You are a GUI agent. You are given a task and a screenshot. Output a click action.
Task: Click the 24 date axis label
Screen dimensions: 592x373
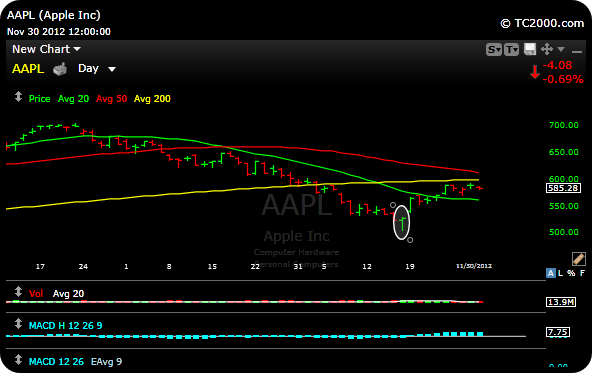coord(83,267)
